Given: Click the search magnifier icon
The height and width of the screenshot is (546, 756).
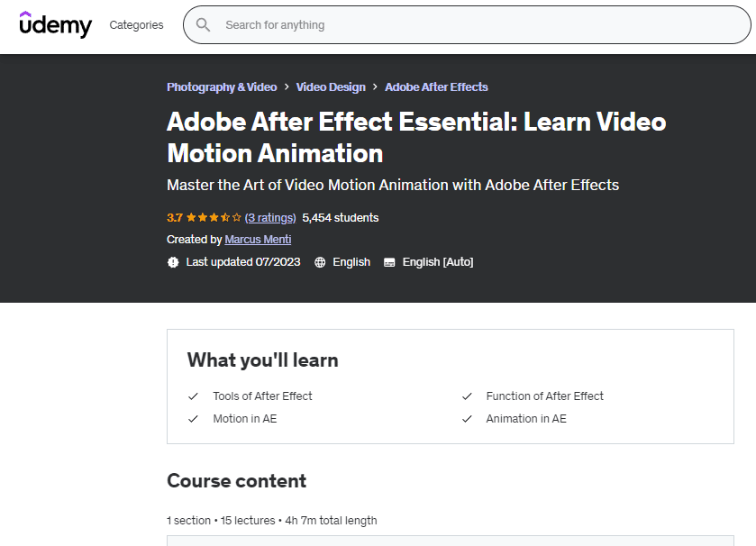Looking at the screenshot, I should (204, 25).
